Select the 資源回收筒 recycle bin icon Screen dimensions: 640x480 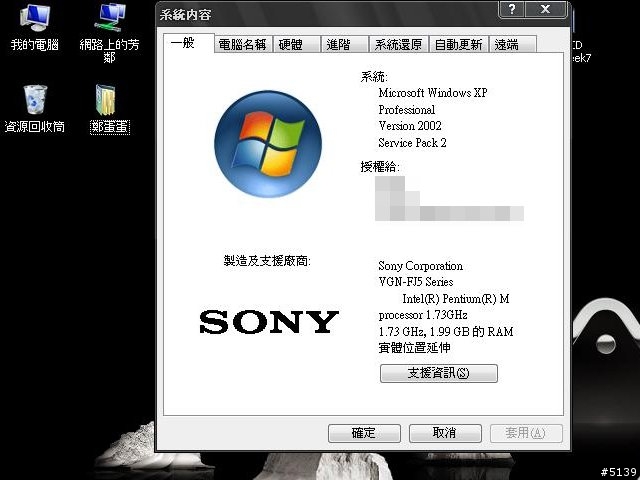(35, 109)
